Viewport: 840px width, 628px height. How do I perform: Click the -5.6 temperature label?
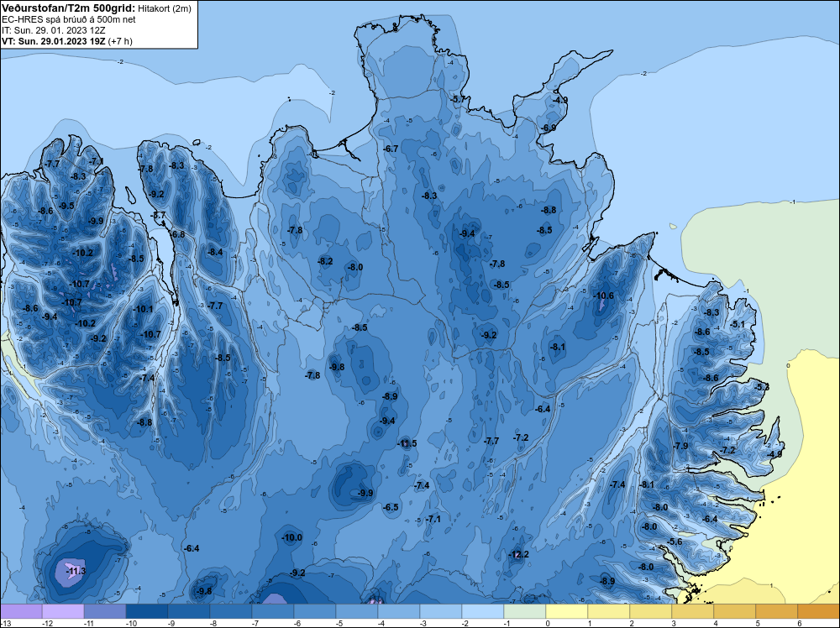(675, 542)
